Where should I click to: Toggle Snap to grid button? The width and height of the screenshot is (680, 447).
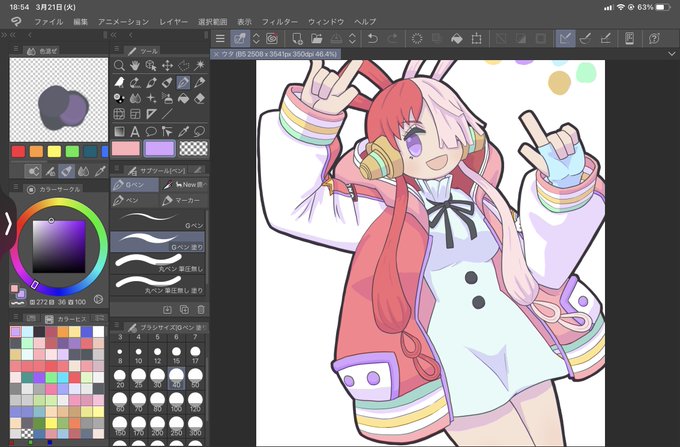coord(606,39)
